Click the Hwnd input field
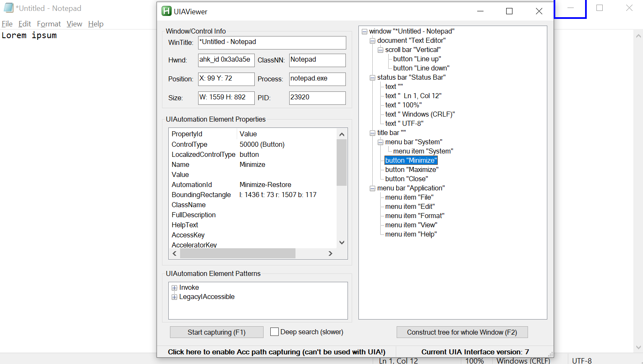 (226, 60)
